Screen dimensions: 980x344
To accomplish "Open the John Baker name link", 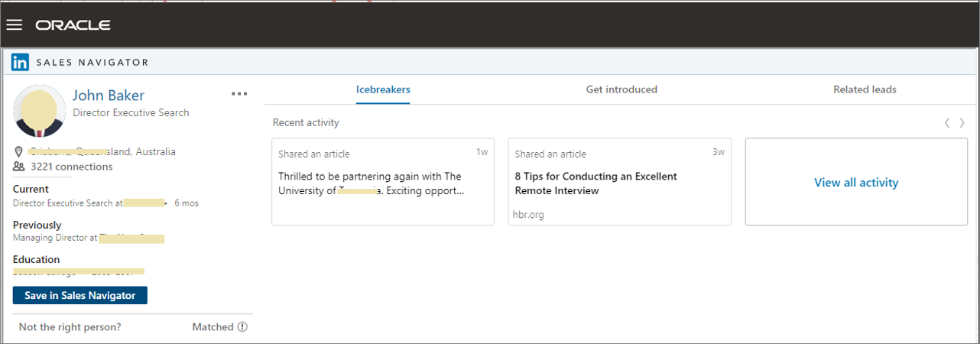I will [109, 96].
